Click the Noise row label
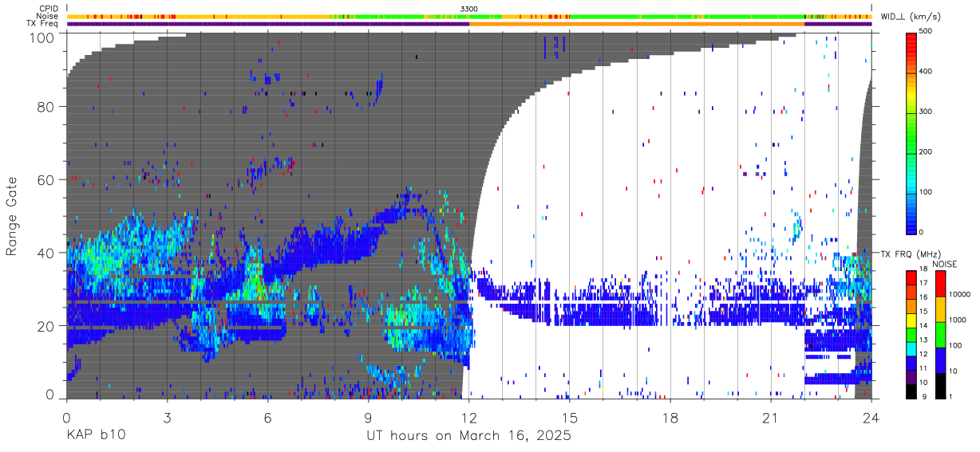This screenshot has height=452, width=980. (46, 16)
